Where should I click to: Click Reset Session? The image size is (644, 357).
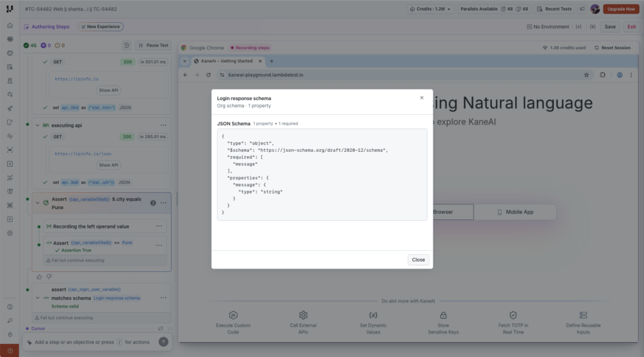pos(612,48)
